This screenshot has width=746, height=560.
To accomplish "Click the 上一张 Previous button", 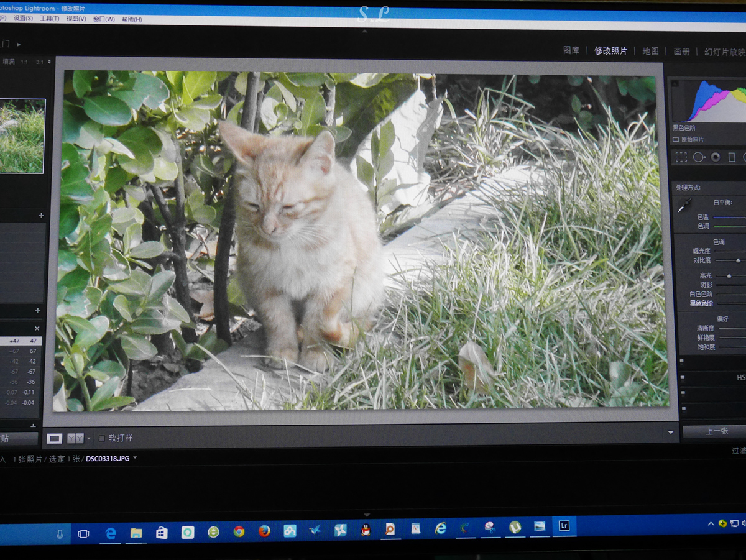I will tap(714, 431).
